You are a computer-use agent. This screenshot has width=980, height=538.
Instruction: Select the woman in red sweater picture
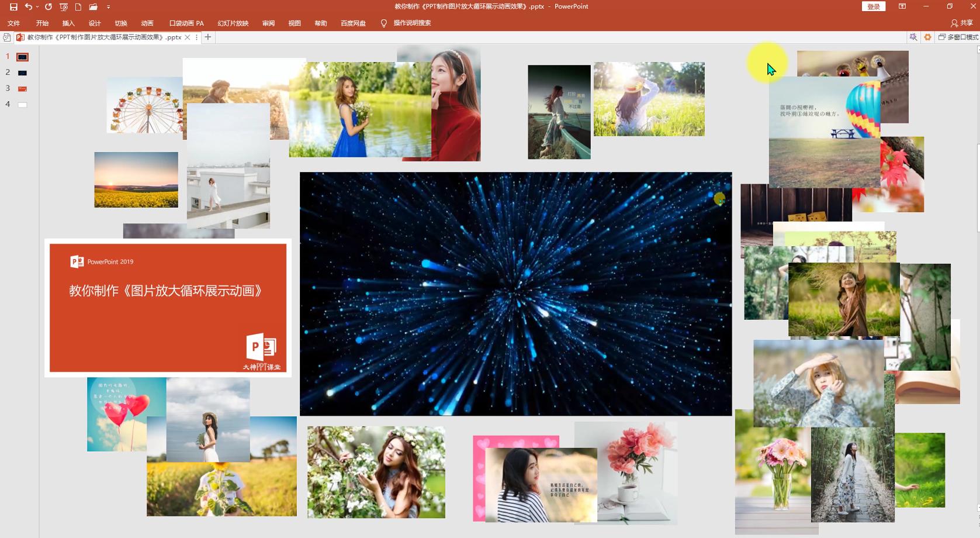point(456,104)
